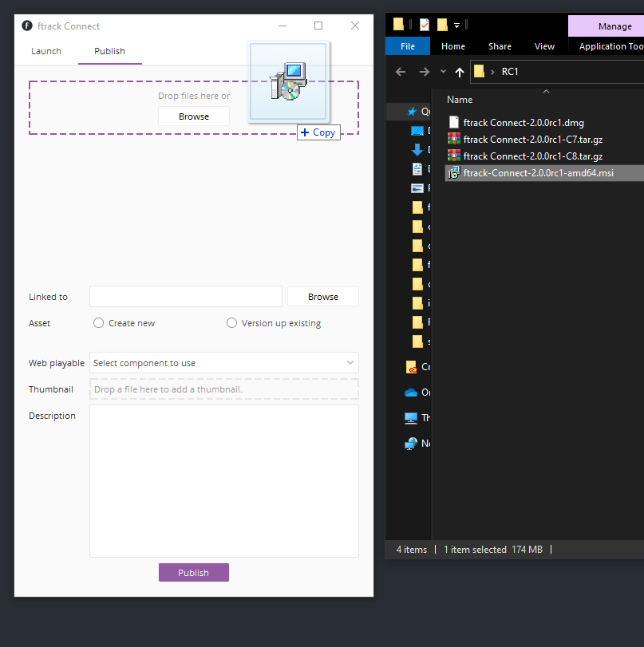Open the File menu in Explorer
644x647 pixels.
click(408, 46)
